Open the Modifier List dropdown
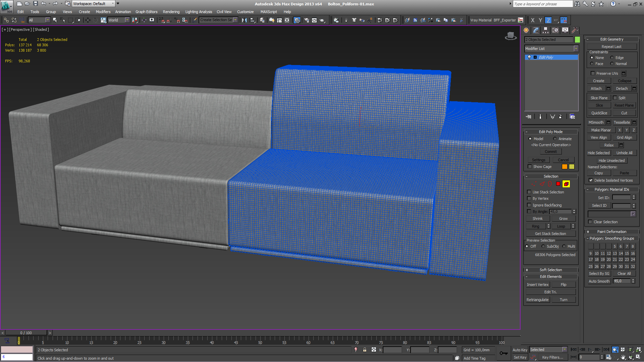The height and width of the screenshot is (362, 644). click(577, 49)
